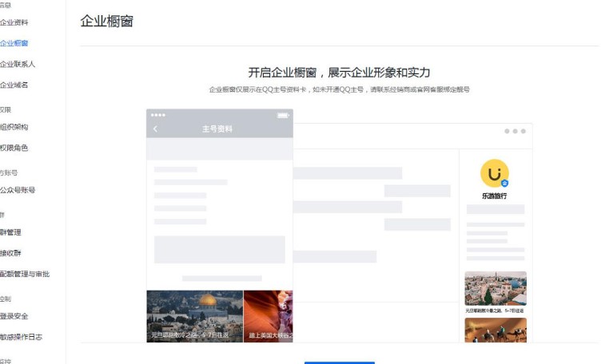Click the three-dot menu in desktop preview
605x364 pixels.
tap(515, 132)
